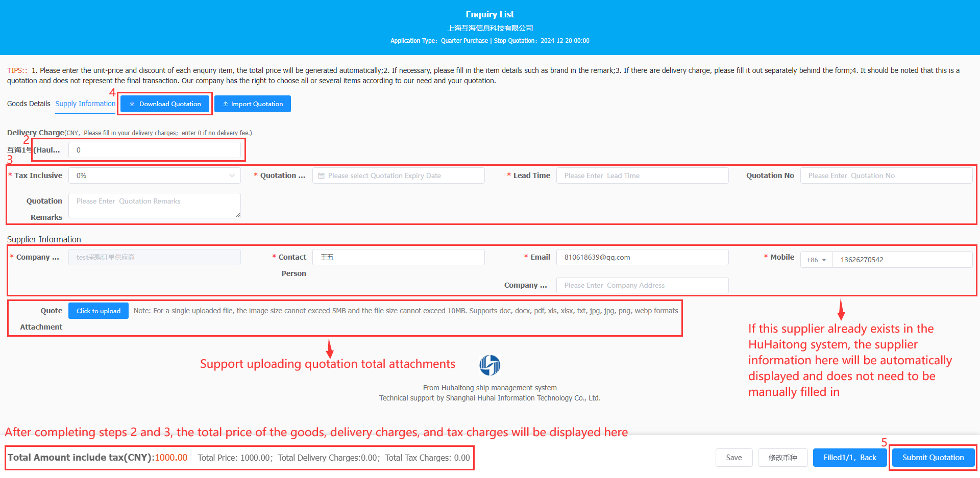Click the company name 上海互海信息科技有限公司
Viewport: 980px width, 478px height.
(490, 28)
